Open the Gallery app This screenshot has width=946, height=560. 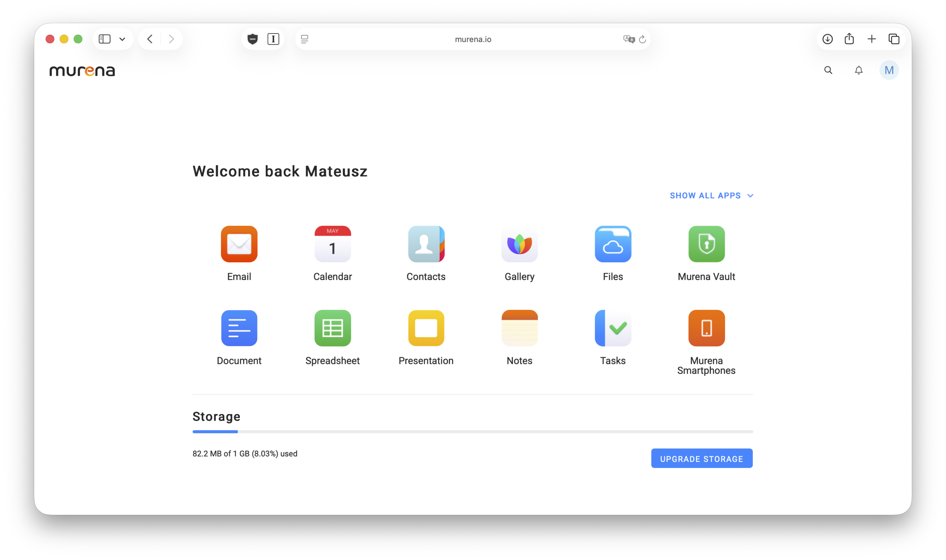pyautogui.click(x=520, y=244)
